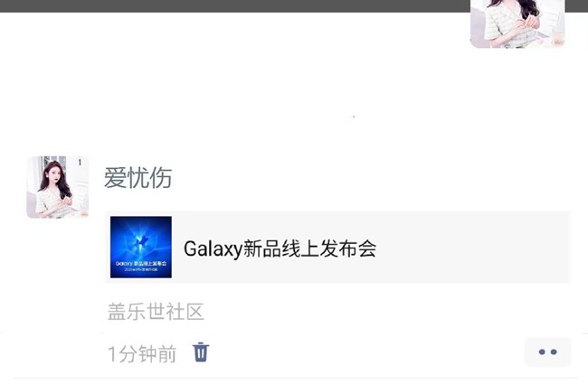Click the small caption text inside the Galaxy thumbnail
This screenshot has width=588, height=384.
141,266
